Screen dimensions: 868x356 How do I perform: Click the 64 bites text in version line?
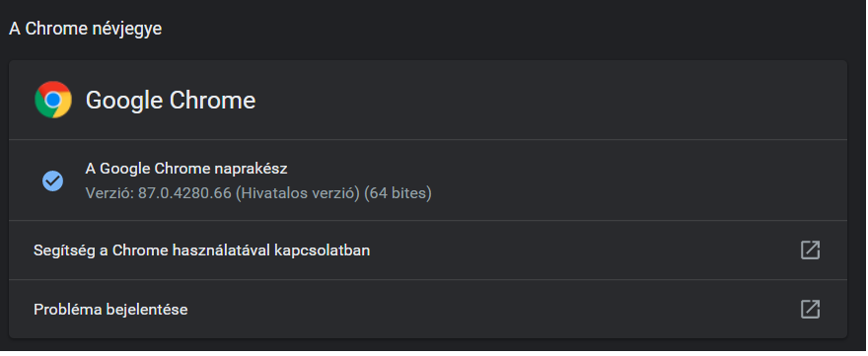[x=398, y=194]
